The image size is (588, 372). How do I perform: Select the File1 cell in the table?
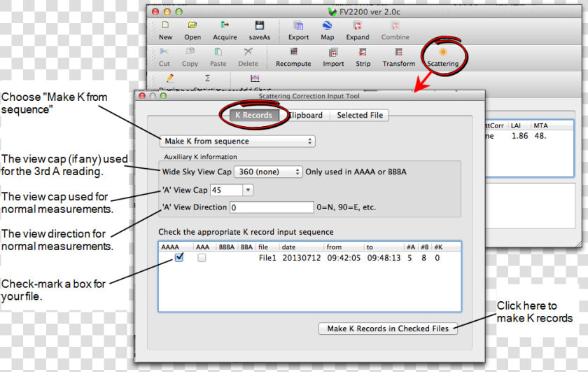tap(267, 258)
